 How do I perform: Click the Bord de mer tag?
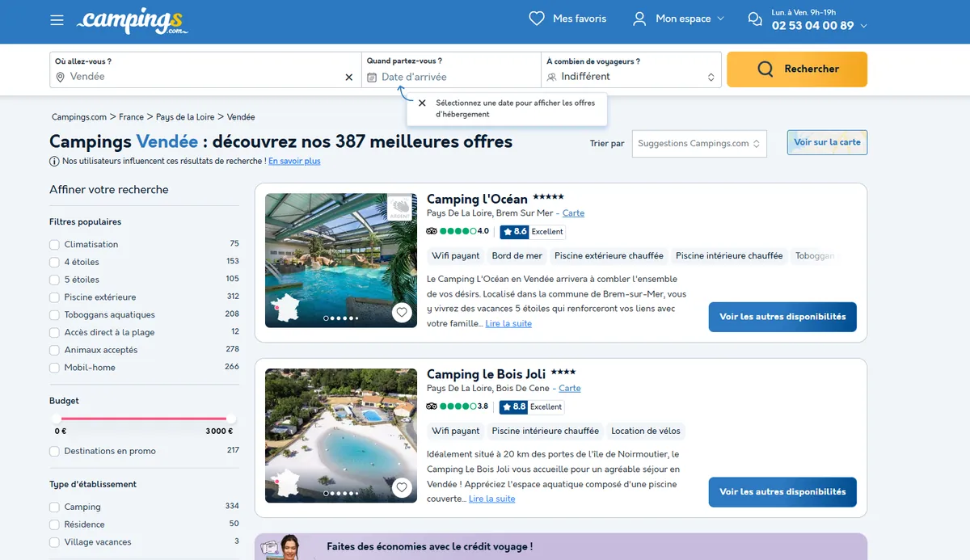[x=517, y=256]
